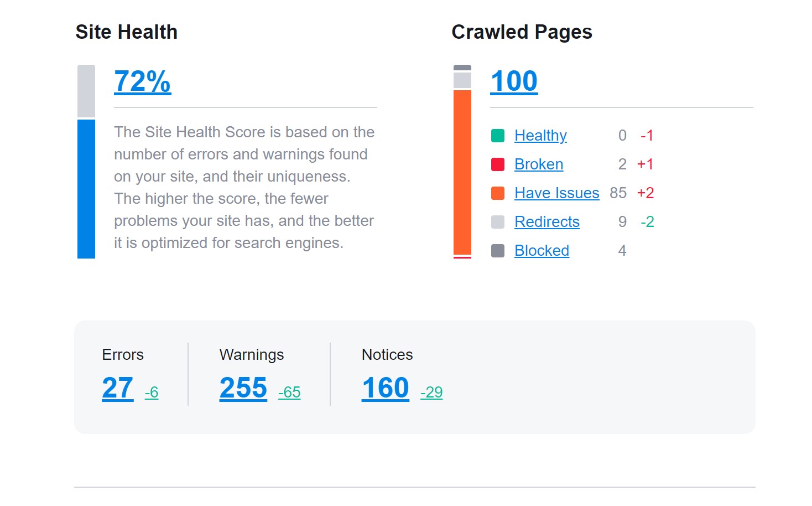
Task: Click the dark gray Blocked legend swatch
Action: coord(498,251)
